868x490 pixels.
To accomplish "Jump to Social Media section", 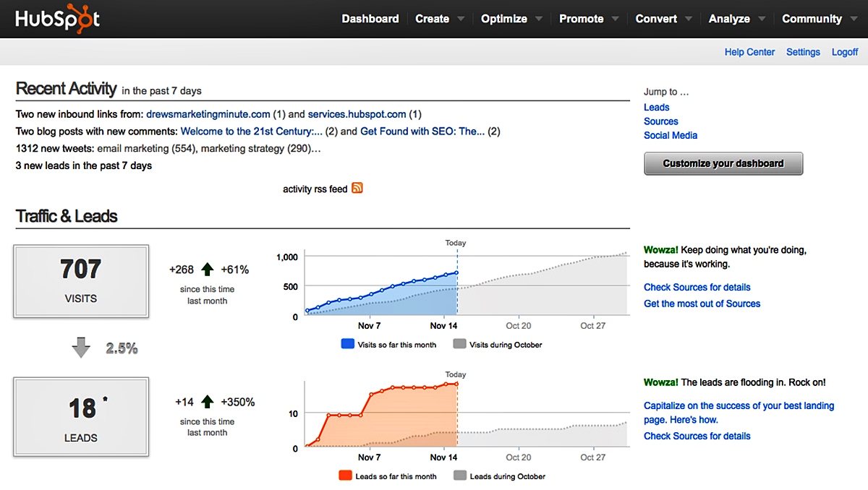I will pos(671,135).
